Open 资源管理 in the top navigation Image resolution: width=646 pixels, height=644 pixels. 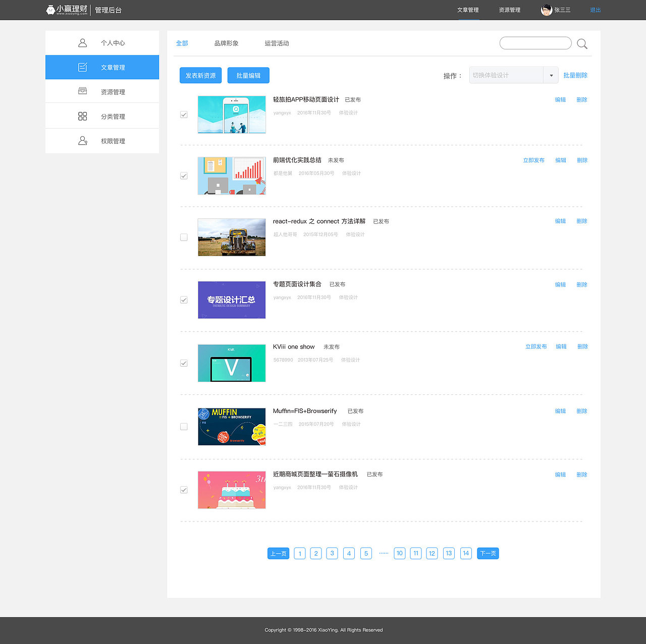tap(510, 10)
